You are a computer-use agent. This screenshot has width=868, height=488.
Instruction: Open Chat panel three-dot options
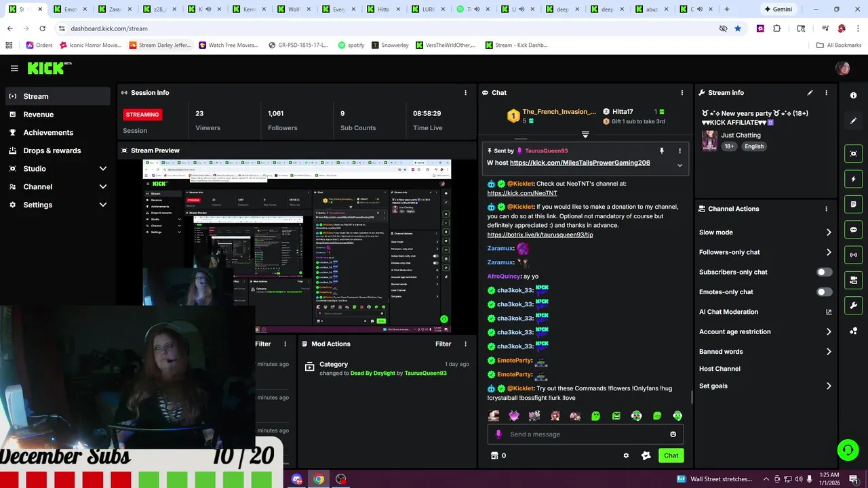coord(682,93)
